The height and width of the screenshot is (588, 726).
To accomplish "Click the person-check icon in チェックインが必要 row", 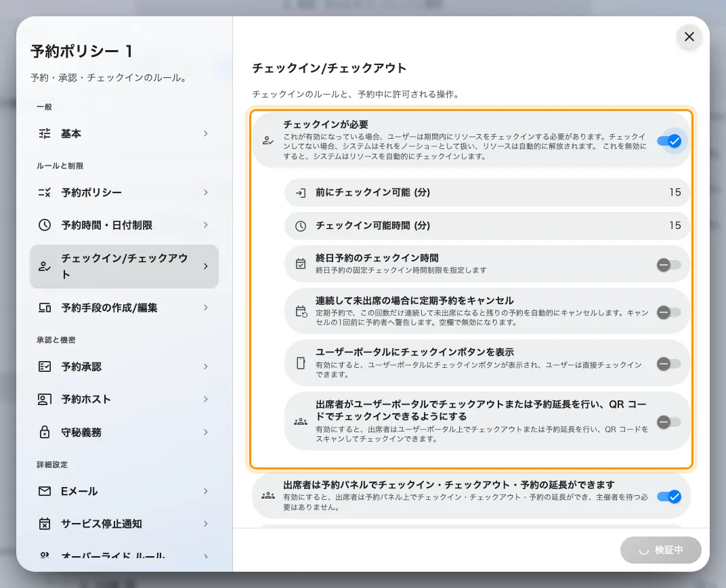I will pos(268,140).
